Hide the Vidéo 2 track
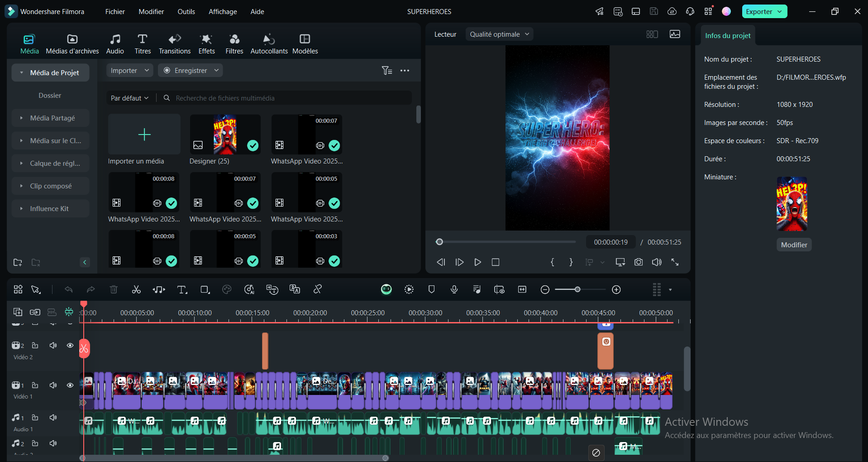Viewport: 868px width, 462px height. coord(70,346)
